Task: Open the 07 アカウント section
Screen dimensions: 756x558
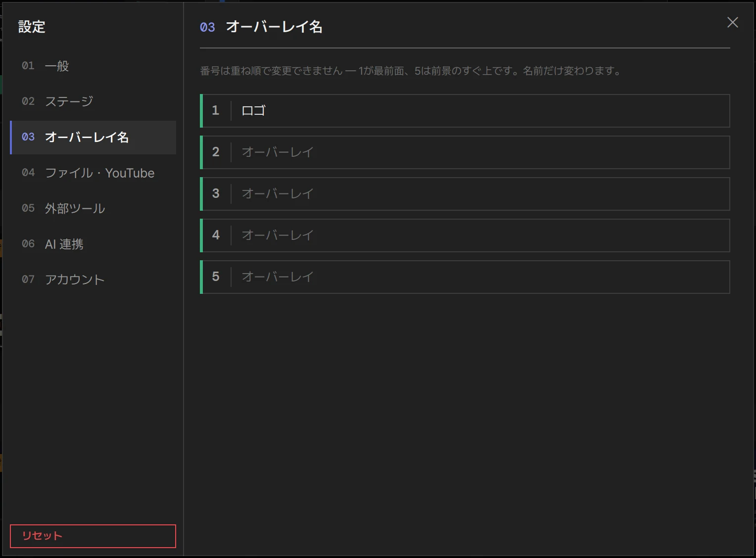Action: [93, 279]
